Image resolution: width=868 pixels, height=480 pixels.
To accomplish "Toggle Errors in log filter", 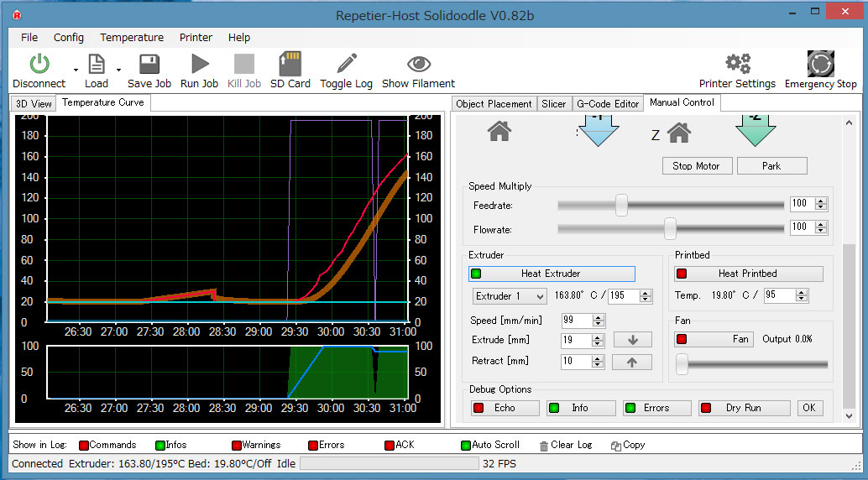I will (326, 445).
